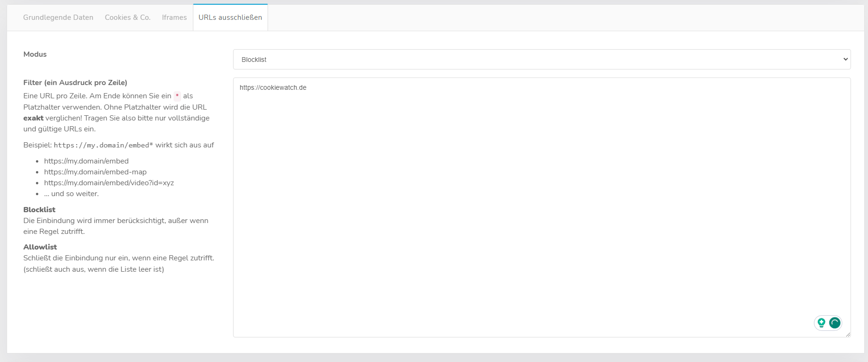The width and height of the screenshot is (868, 362).
Task: Click the red asterisk placeholder badge
Action: tap(177, 96)
